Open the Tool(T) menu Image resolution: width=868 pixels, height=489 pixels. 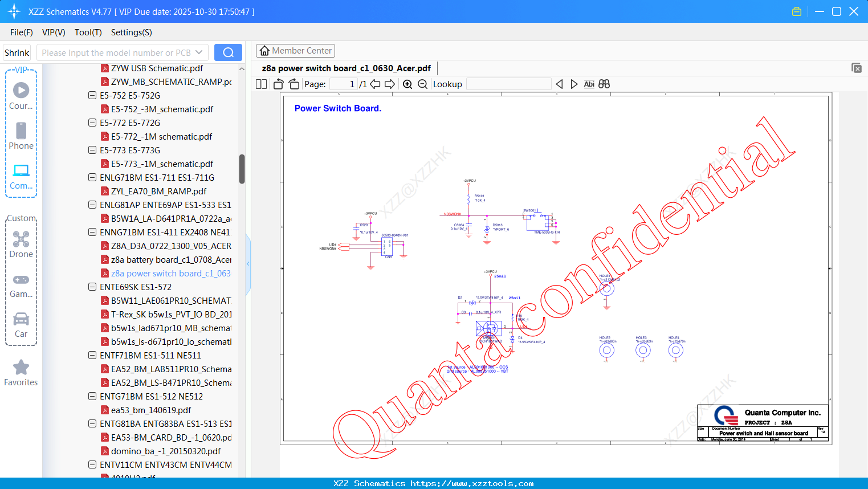point(88,32)
